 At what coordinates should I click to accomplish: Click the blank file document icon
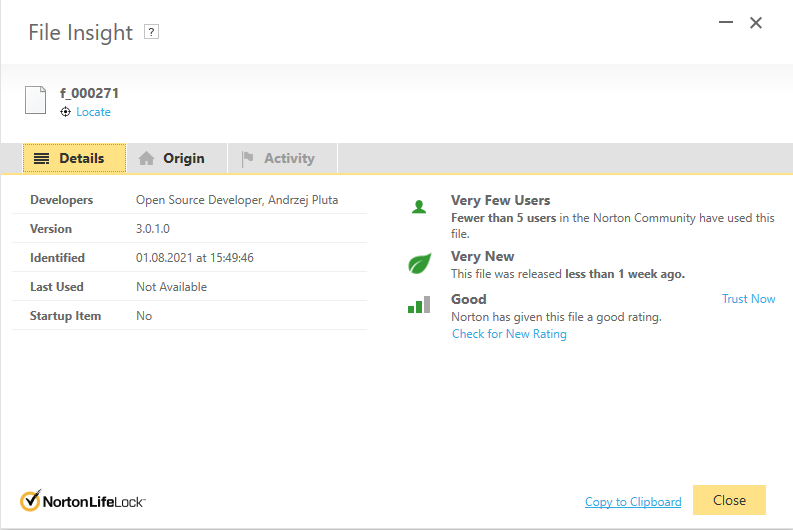pos(35,100)
